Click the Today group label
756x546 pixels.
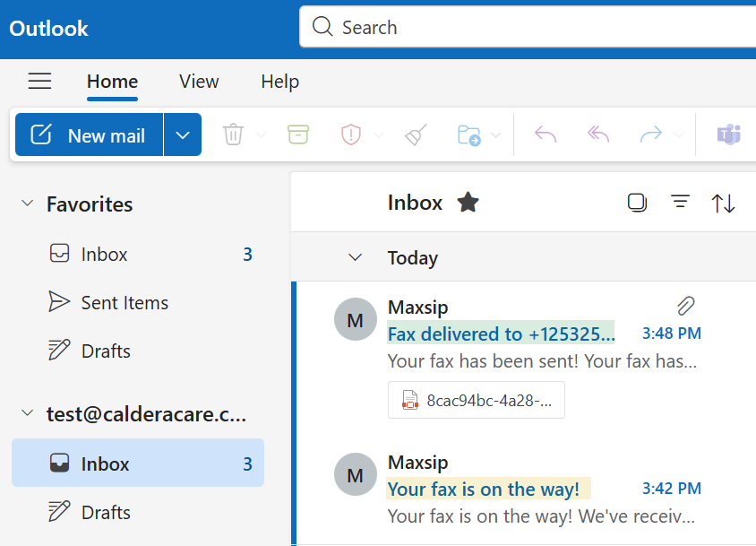coord(413,258)
